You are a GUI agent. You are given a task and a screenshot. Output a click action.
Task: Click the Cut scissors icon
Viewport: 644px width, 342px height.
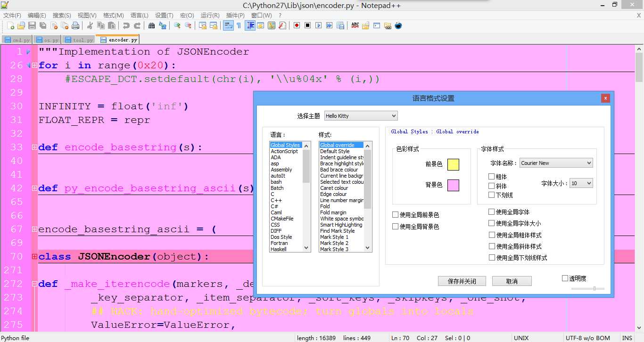(90, 26)
